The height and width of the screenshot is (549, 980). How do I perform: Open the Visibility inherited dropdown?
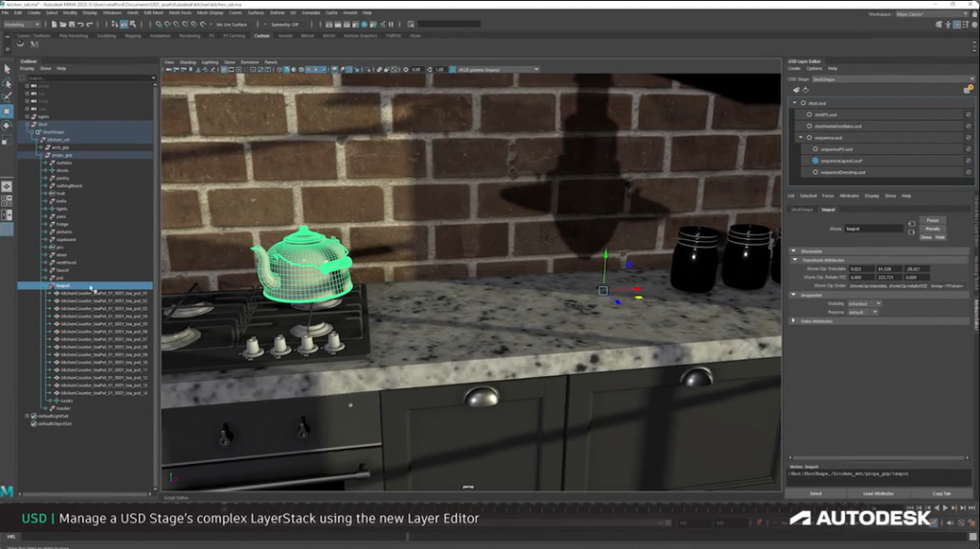[x=864, y=304]
